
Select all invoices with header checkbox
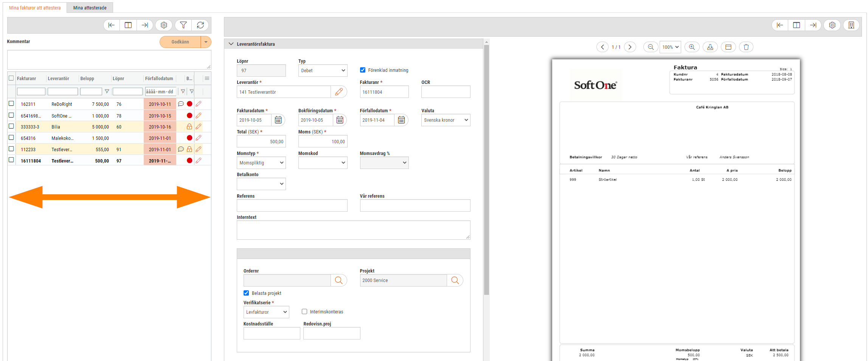point(11,78)
